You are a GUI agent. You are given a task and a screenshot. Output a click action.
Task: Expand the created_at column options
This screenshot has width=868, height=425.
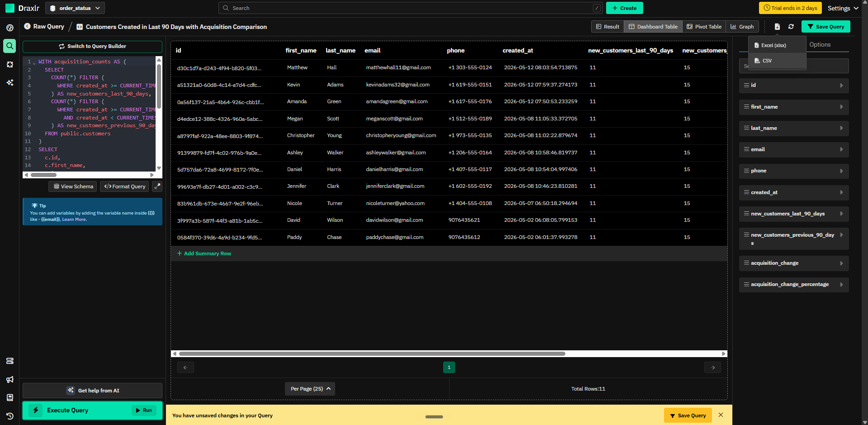[x=841, y=192]
